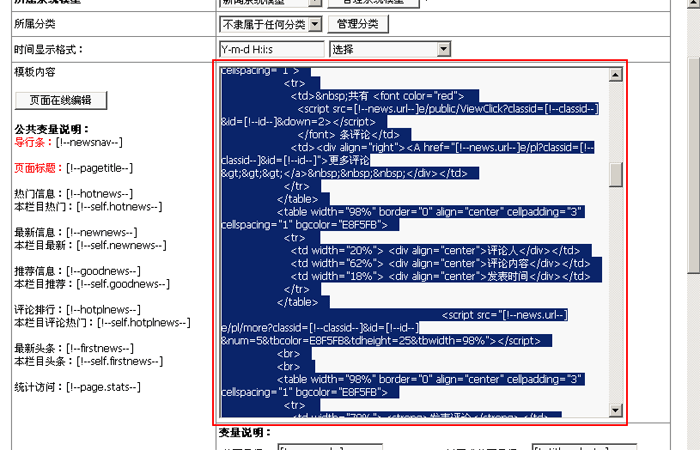
Task: Click the [!--pagetitle--] variable text
Action: coord(103,168)
